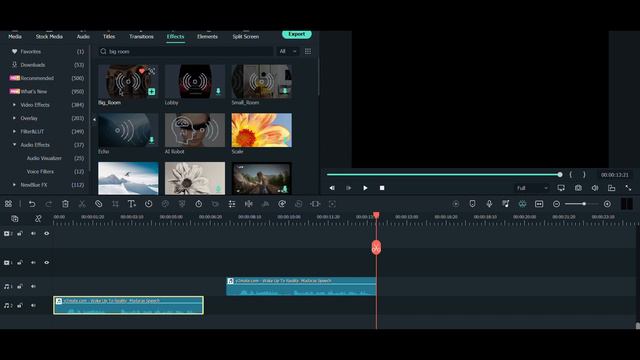Select the Crop tool

coord(116,204)
